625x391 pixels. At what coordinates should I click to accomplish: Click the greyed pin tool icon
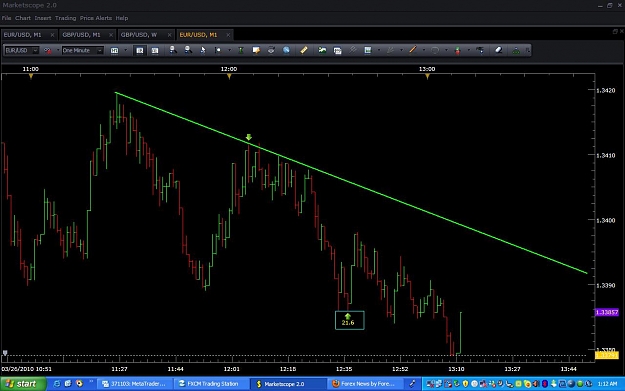tap(353, 50)
